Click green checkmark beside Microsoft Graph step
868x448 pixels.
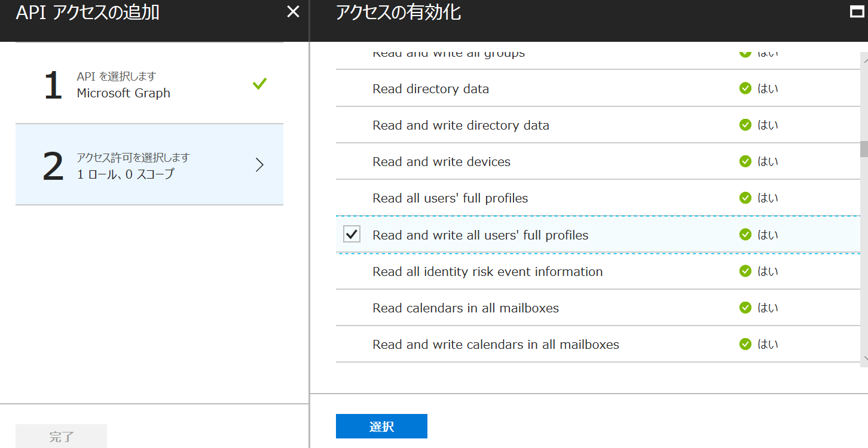coord(259,84)
